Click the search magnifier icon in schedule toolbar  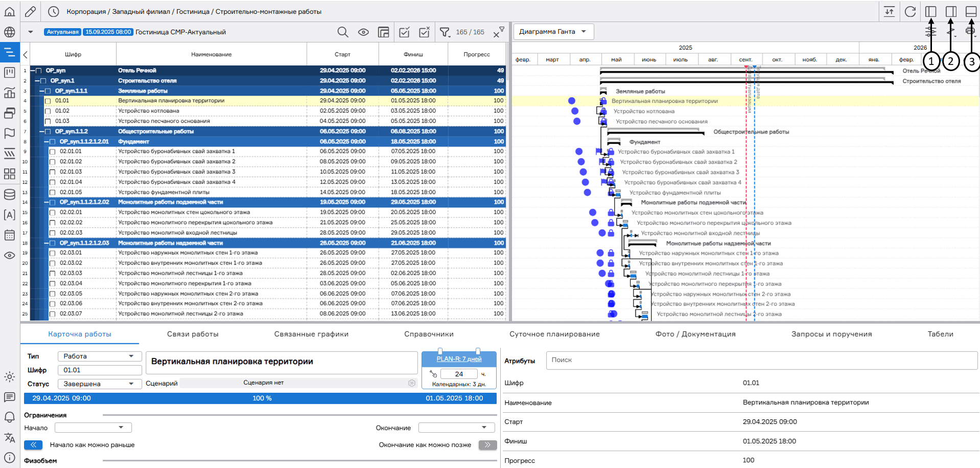click(x=342, y=32)
